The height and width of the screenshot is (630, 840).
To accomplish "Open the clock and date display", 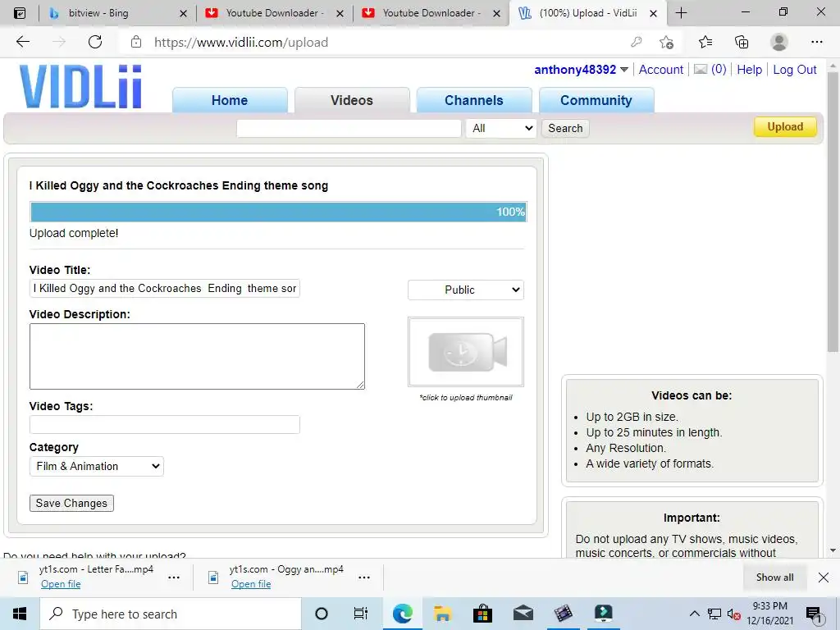I will click(769, 614).
